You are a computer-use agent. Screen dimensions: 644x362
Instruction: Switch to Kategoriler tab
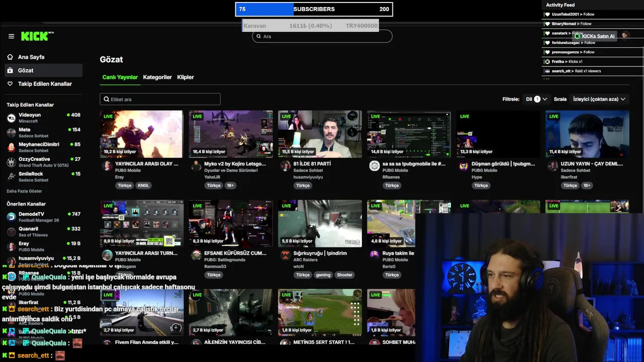point(157,77)
